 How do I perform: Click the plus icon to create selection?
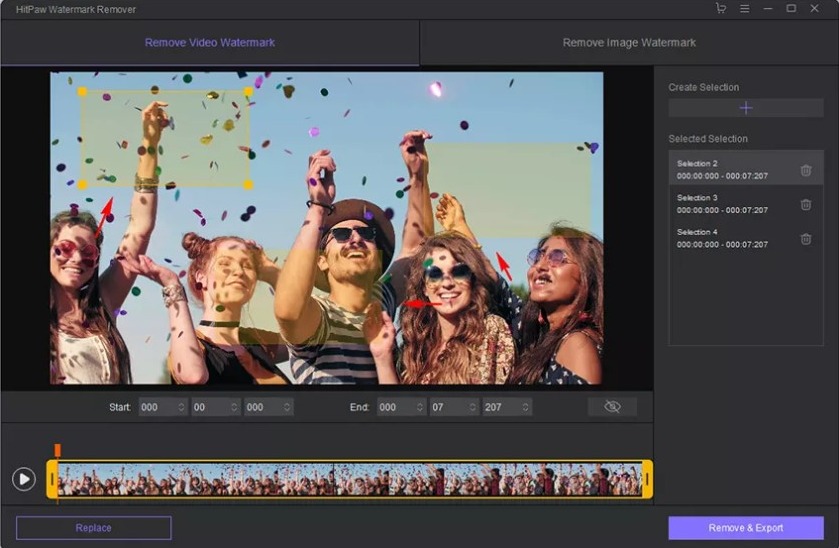[746, 108]
